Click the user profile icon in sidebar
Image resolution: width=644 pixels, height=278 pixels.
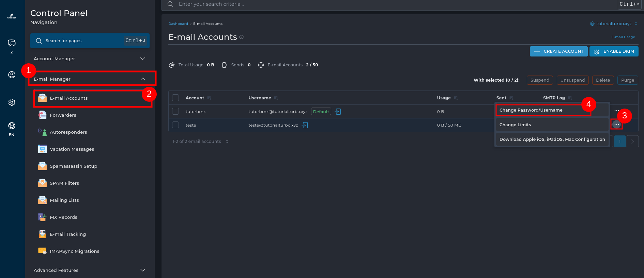(12, 75)
